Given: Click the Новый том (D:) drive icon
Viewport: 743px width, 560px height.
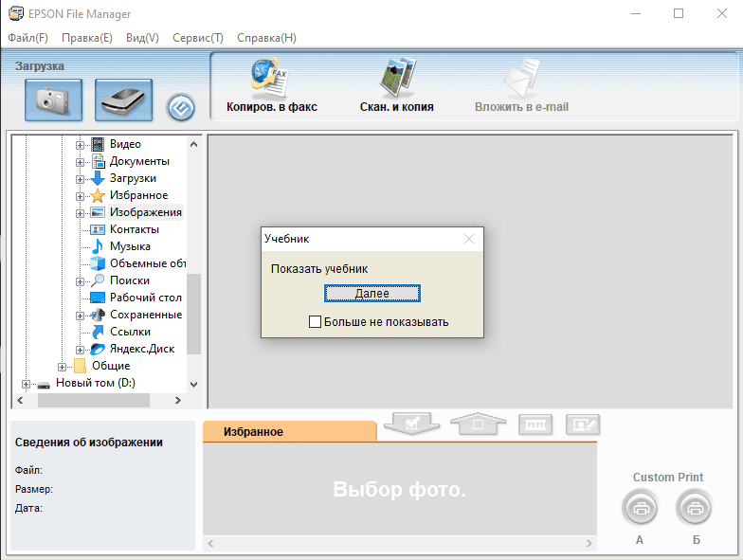Looking at the screenshot, I should pyautogui.click(x=44, y=385).
